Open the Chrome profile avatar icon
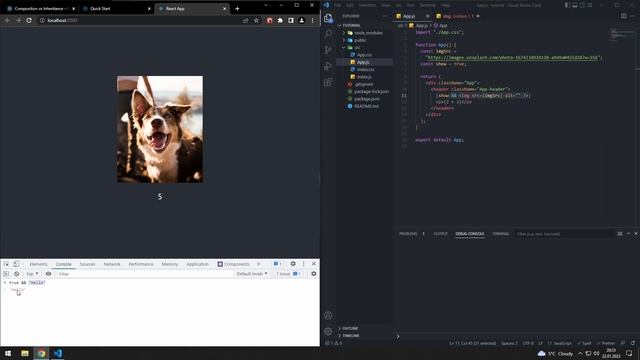Viewport: 640px width, 360px height. click(302, 20)
